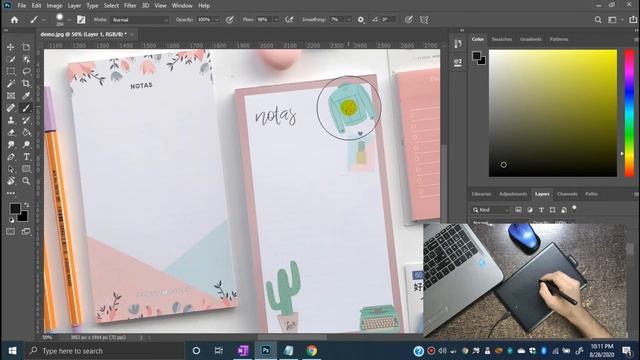Toggle adjustment layer filter
The width and height of the screenshot is (640, 360).
click(530, 210)
